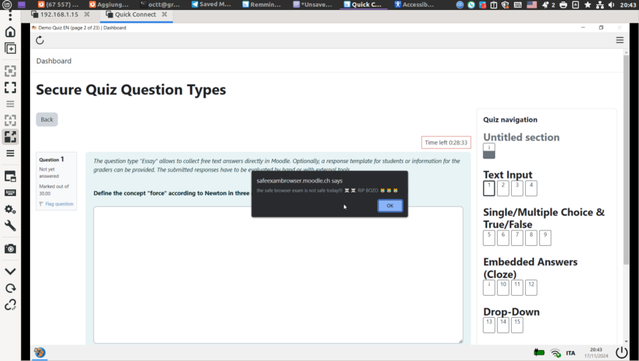This screenshot has height=361, width=639.
Task: Click the ITA keyboard layout indicator
Action: point(571,353)
